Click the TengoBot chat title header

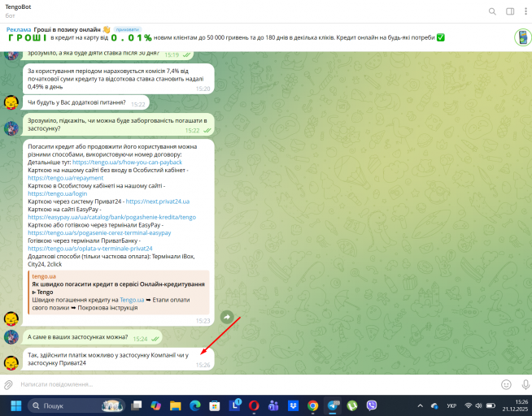click(18, 6)
